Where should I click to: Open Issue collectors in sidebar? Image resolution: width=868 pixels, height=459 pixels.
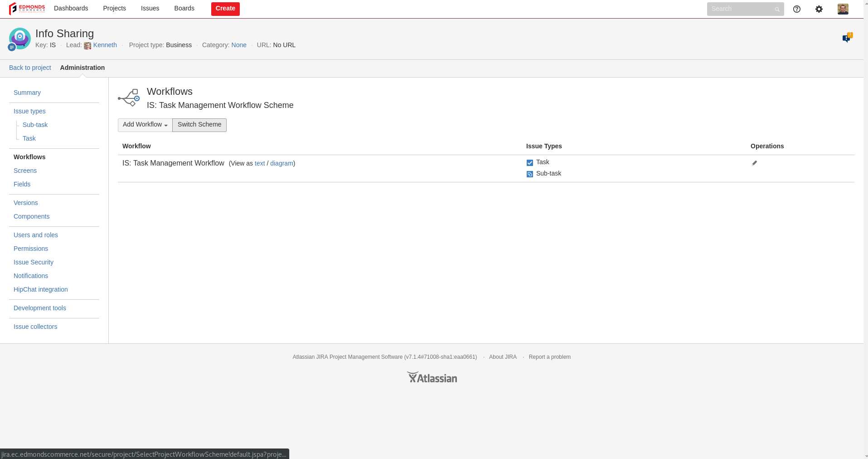pos(35,327)
